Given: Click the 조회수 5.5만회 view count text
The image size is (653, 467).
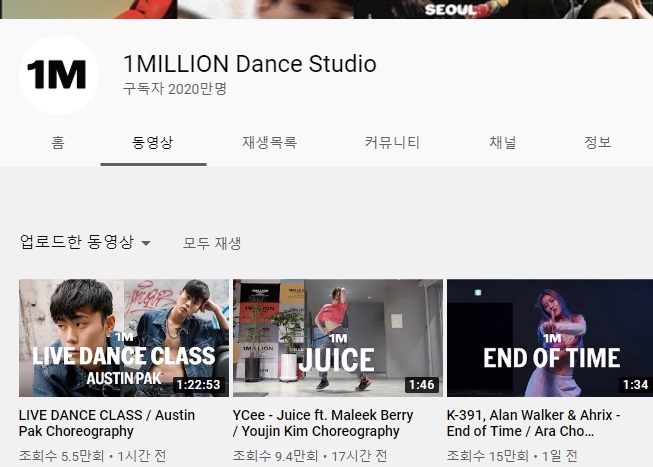Looking at the screenshot, I should 62,456.
